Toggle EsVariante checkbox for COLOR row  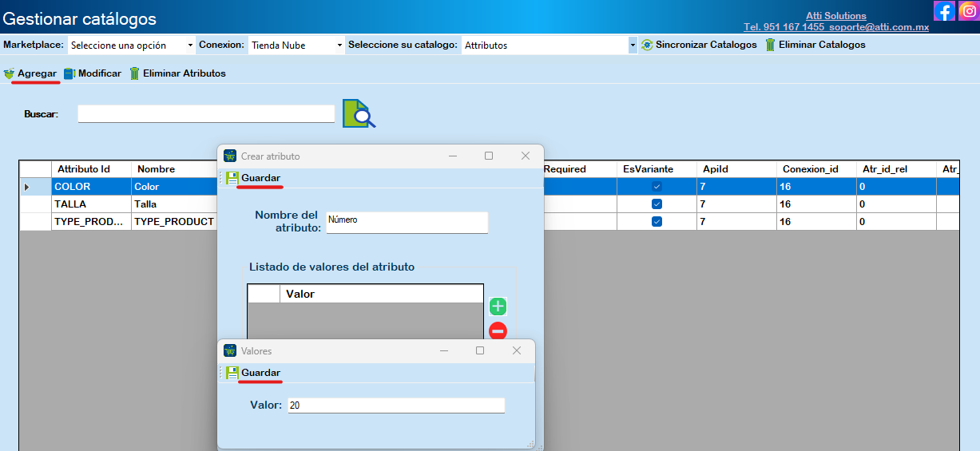pyautogui.click(x=657, y=186)
